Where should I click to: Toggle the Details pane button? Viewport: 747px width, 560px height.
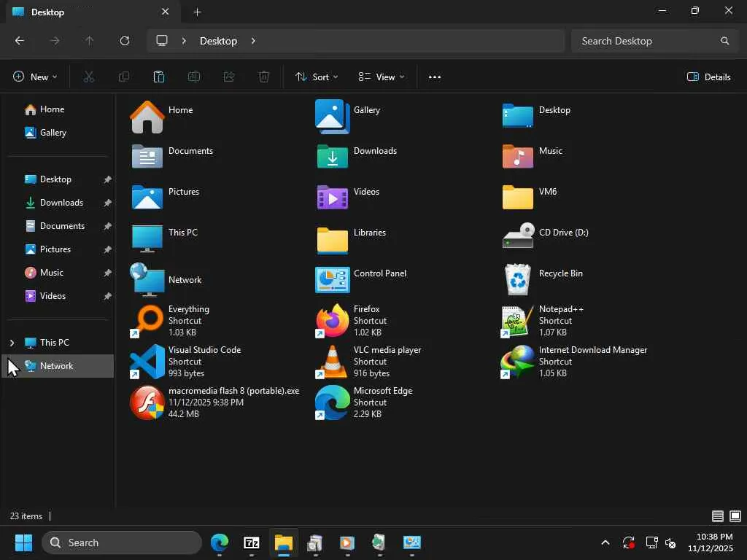708,77
